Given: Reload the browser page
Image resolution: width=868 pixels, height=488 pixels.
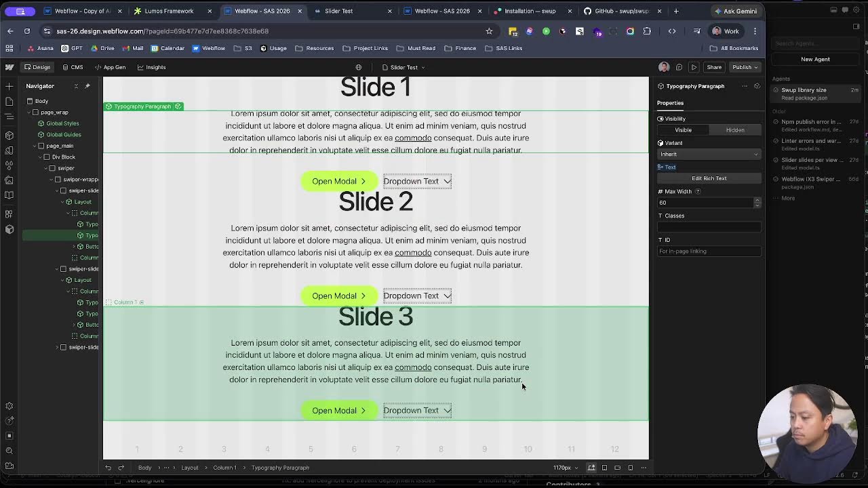Looking at the screenshot, I should pyautogui.click(x=27, y=31).
